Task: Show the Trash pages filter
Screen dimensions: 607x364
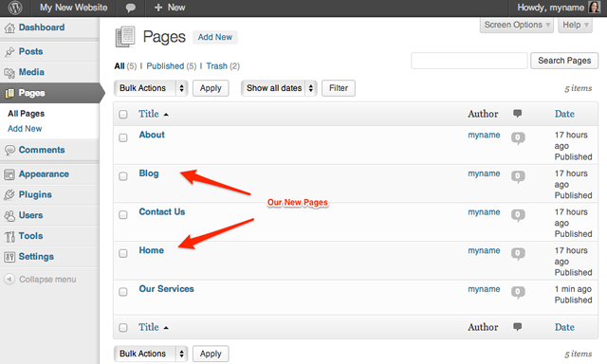Action: point(217,66)
